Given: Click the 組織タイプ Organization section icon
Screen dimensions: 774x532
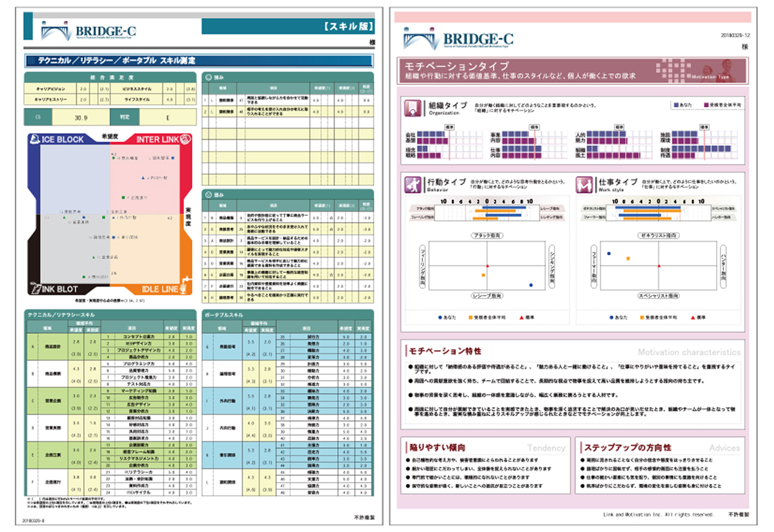Looking at the screenshot, I should [x=412, y=108].
